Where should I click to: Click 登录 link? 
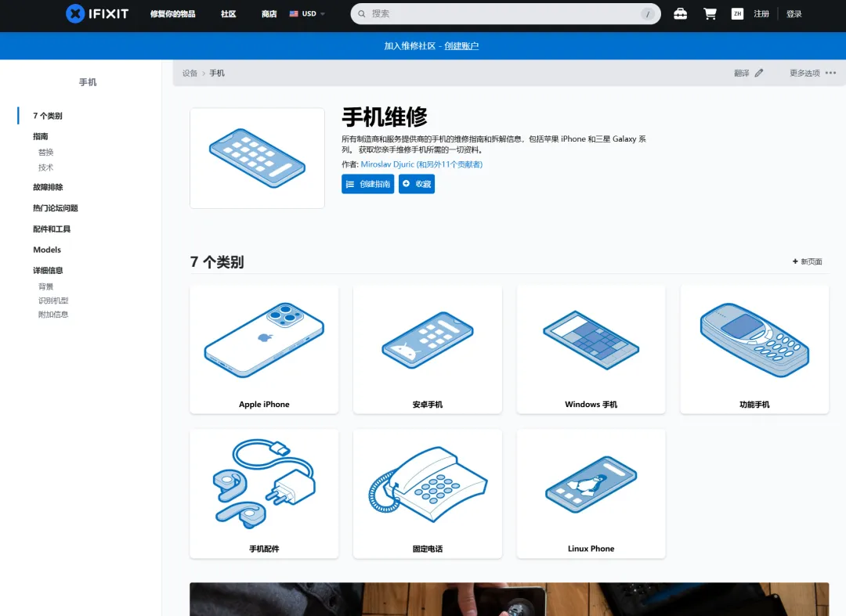794,13
